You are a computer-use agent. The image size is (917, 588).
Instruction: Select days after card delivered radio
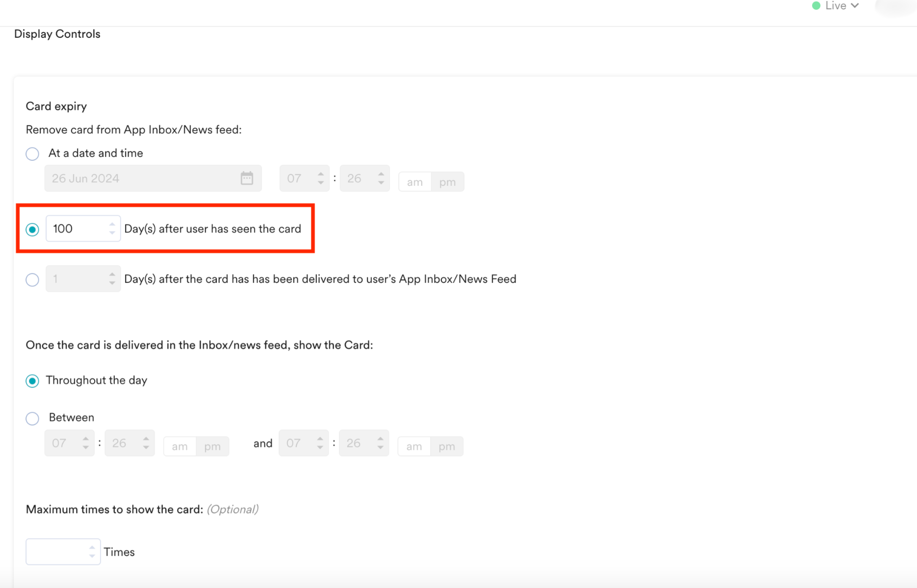pos(32,280)
